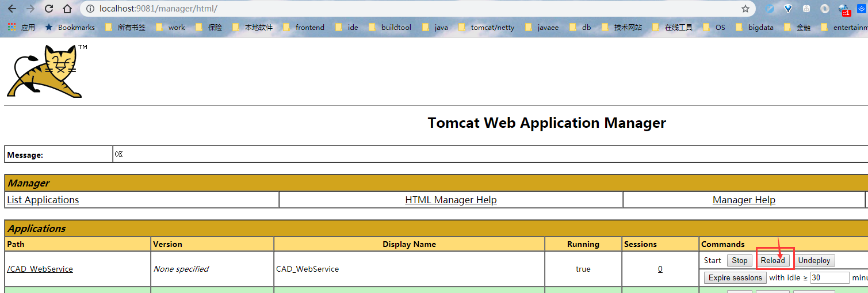The image size is (868, 293).
Task: Open the 应用 apps shortcut
Action: click(21, 27)
